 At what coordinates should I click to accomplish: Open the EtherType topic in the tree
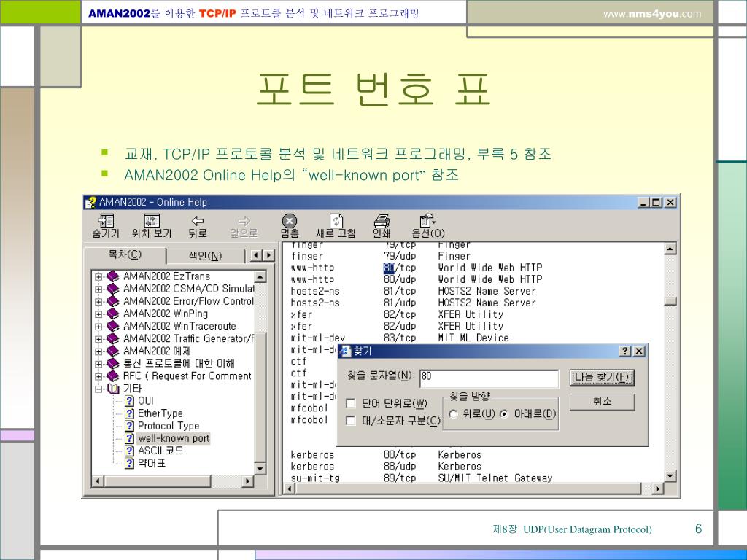pos(160,413)
